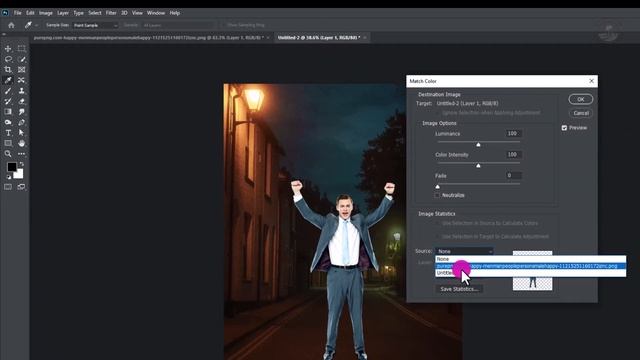Click Cancel in Match Color dialog
The width and height of the screenshot is (640, 360).
click(580, 113)
